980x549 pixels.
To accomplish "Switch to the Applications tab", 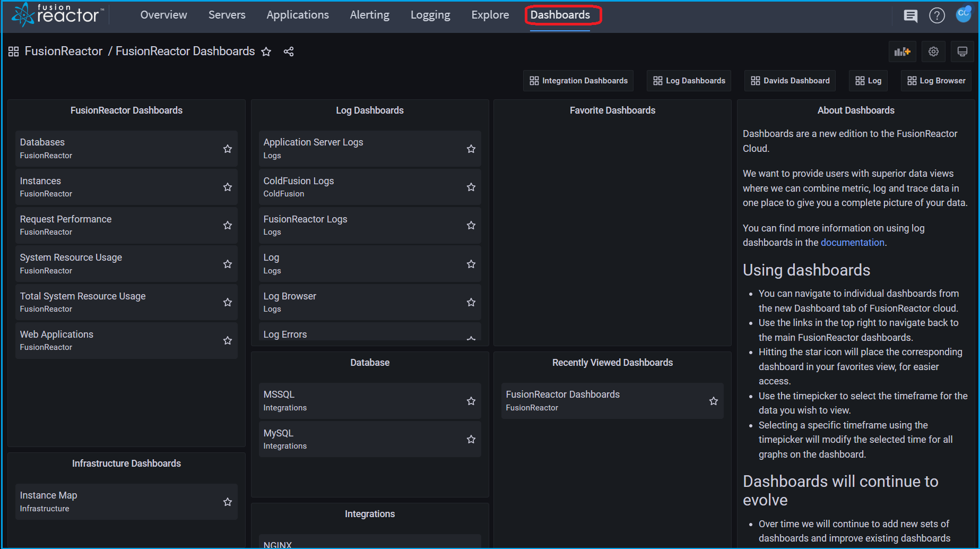I will point(298,15).
